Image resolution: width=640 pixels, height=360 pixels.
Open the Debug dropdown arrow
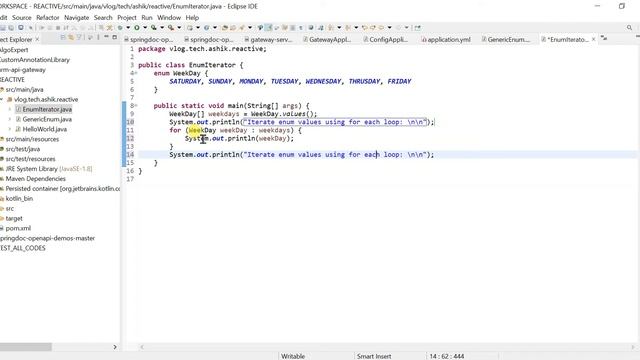[128, 28]
